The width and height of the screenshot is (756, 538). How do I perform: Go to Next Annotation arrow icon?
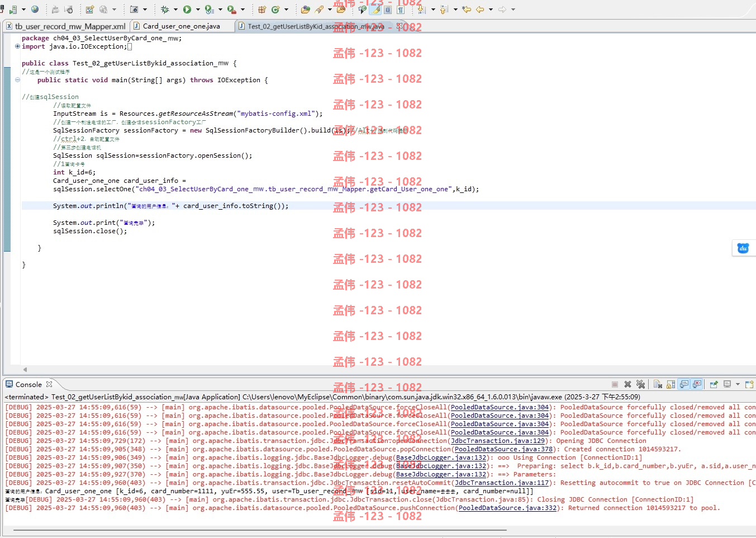click(x=422, y=10)
